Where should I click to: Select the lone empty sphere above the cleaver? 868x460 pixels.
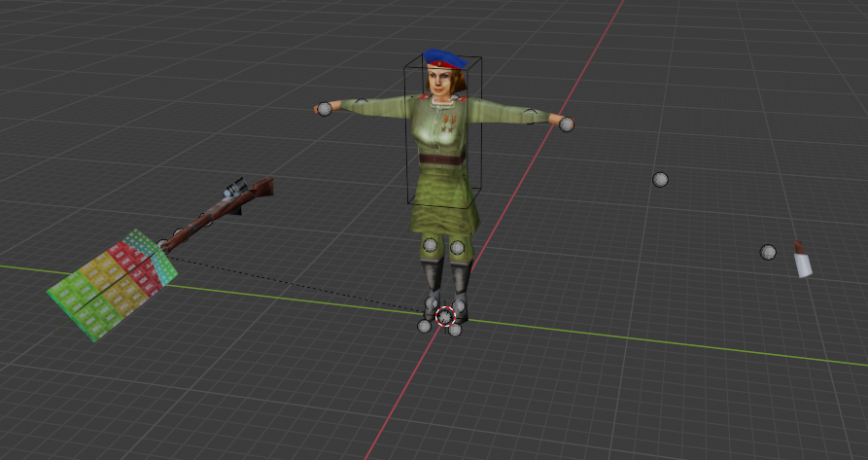pos(660,179)
